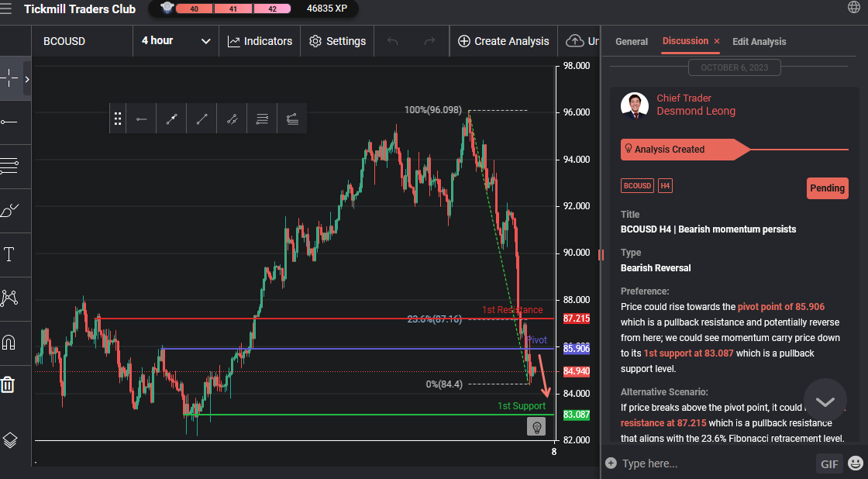Click the XP level progress bar
The width and height of the screenshot is (868, 479).
click(x=233, y=9)
